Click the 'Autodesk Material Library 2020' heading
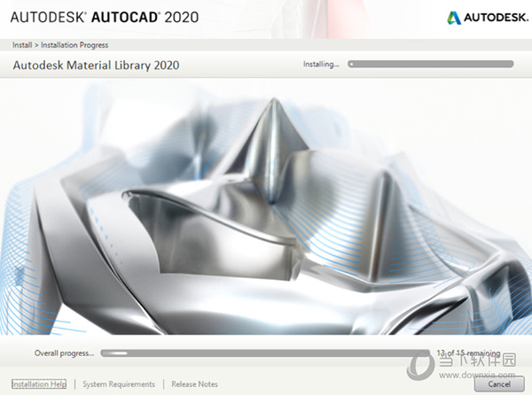 (96, 65)
